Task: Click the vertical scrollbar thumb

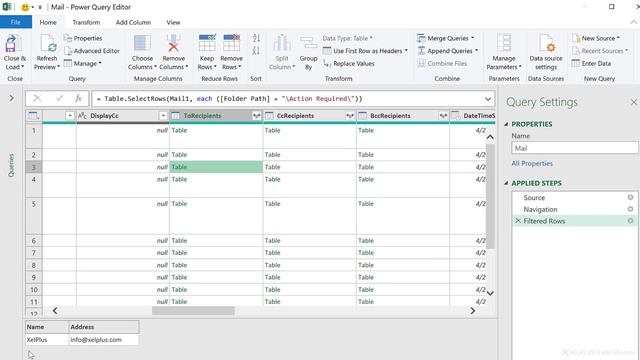Action: click(x=490, y=196)
